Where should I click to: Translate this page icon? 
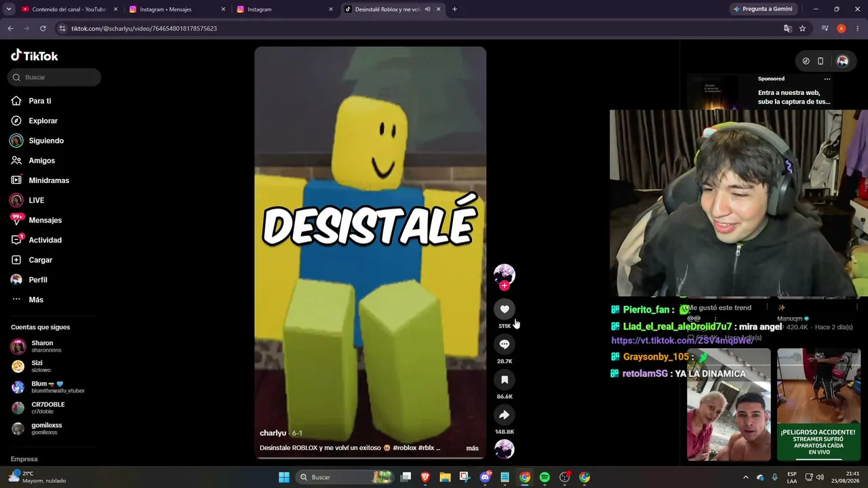787,28
